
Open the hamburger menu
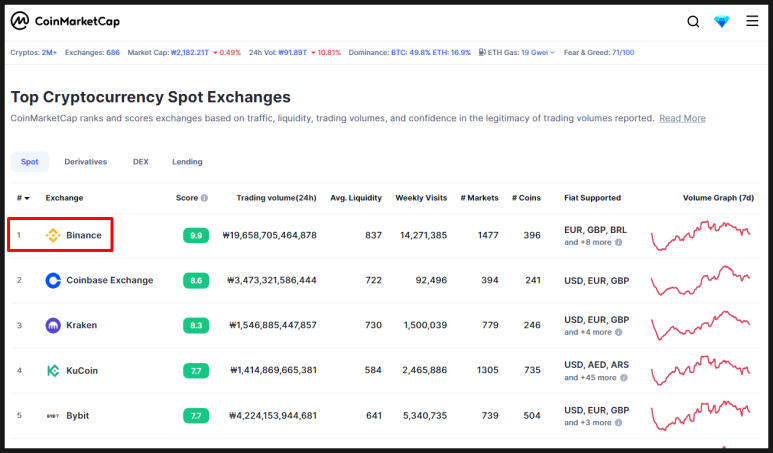(752, 21)
